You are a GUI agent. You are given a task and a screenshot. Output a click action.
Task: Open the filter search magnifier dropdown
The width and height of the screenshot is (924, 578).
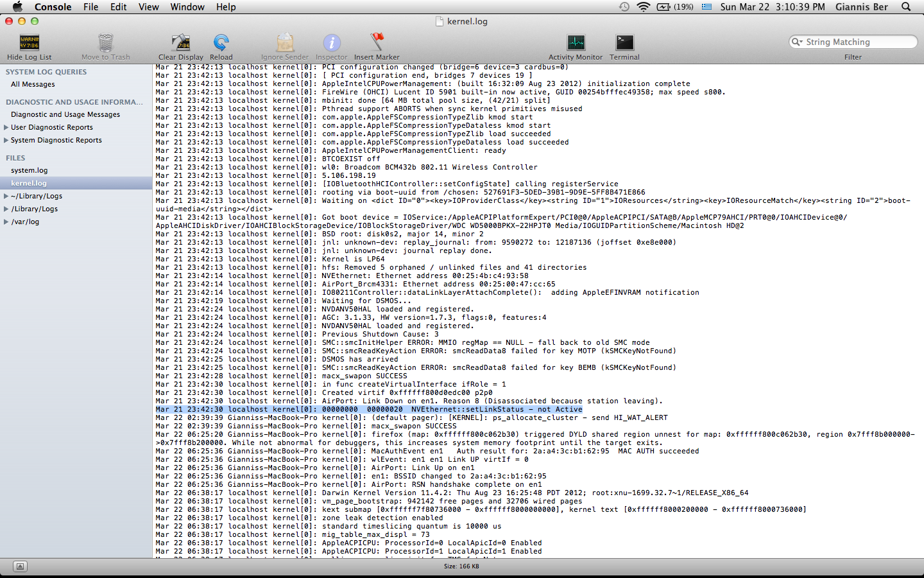(798, 42)
